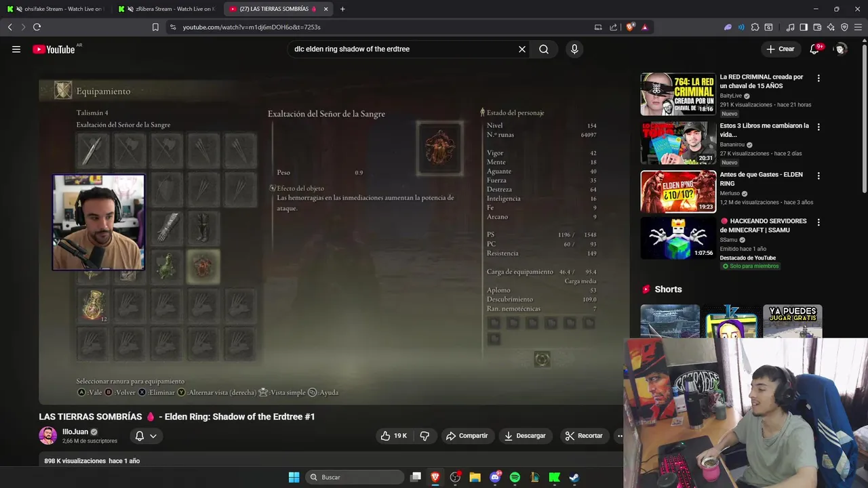Open Spotify from the taskbar
Screen dimensions: 868x488
[x=515, y=477]
